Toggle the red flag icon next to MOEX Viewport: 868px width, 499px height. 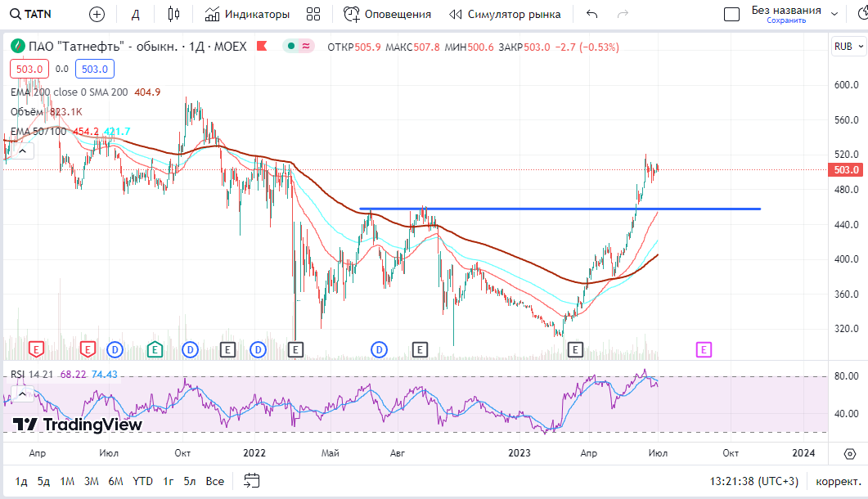coord(261,47)
